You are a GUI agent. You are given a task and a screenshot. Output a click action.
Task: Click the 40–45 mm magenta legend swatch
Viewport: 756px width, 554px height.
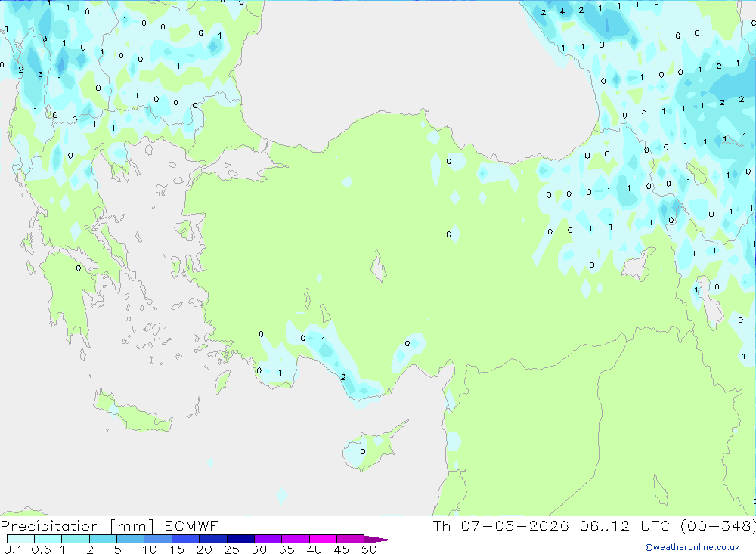(x=323, y=539)
